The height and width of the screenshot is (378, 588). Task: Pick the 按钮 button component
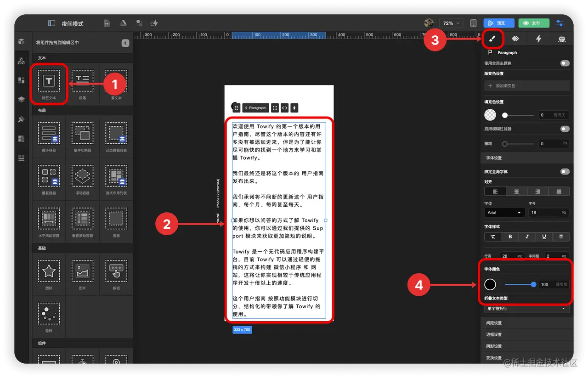(116, 274)
